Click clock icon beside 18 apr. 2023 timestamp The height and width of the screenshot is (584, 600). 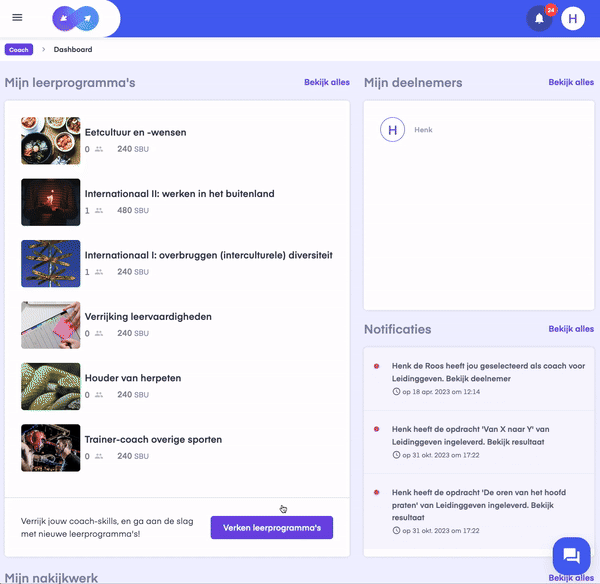(396, 392)
